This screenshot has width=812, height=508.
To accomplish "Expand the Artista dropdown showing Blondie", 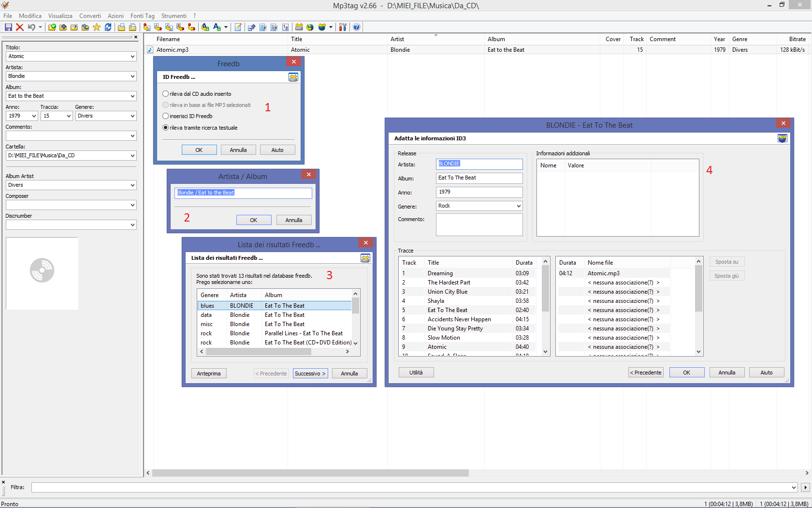I will pos(132,76).
